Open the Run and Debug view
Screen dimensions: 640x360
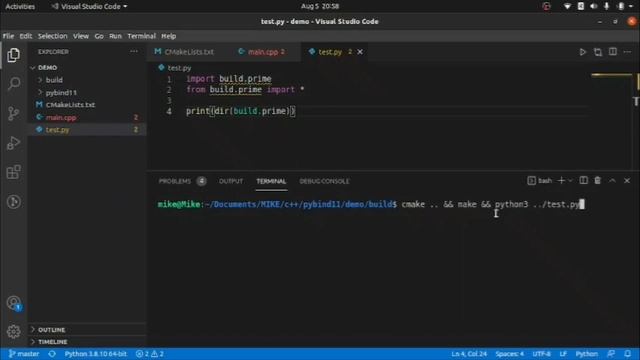(13, 143)
